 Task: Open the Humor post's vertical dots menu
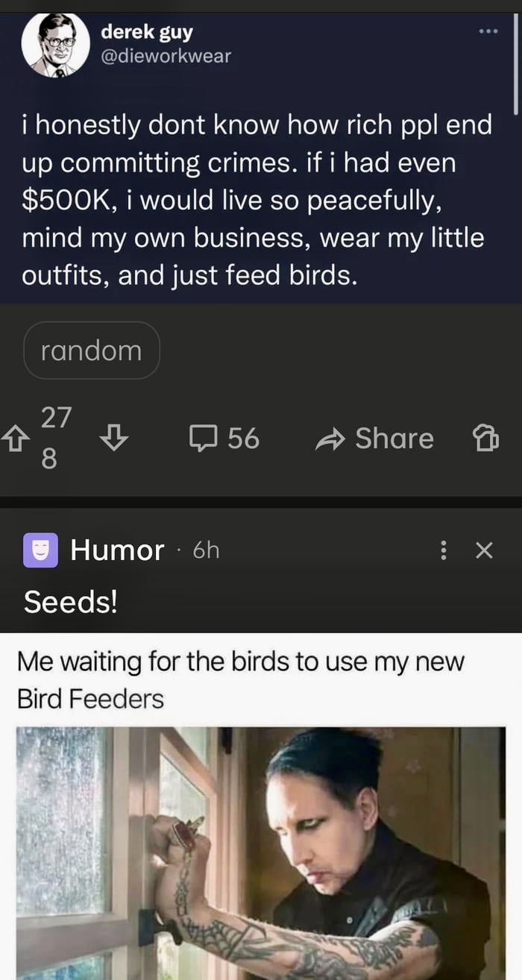[444, 551]
